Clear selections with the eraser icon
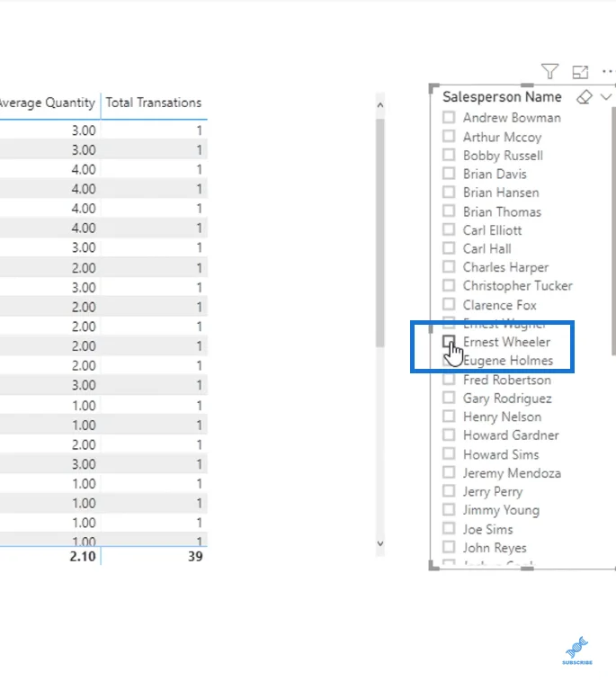The image size is (616, 690). click(x=585, y=97)
